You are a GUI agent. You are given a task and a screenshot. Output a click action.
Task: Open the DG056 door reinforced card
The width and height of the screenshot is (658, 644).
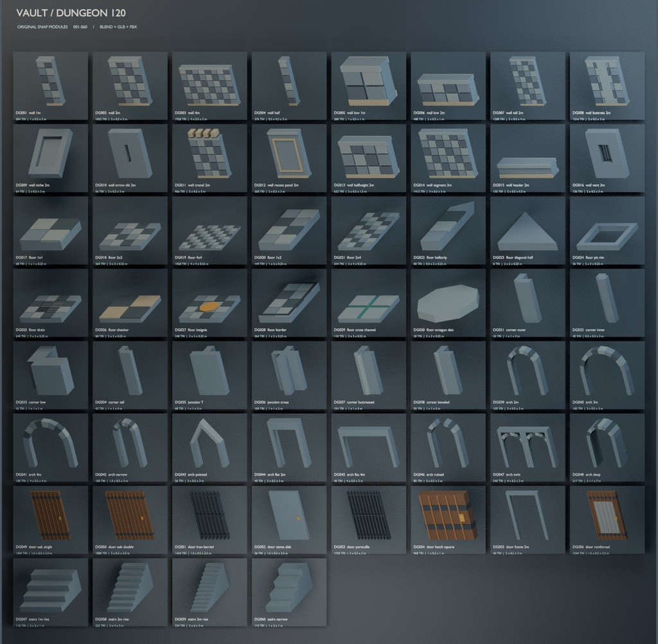[607, 521]
